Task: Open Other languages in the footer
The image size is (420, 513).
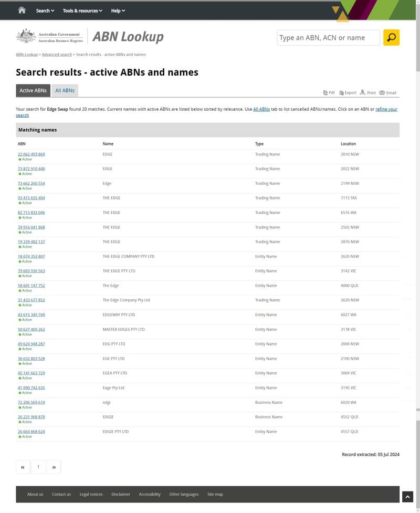Action: click(184, 494)
